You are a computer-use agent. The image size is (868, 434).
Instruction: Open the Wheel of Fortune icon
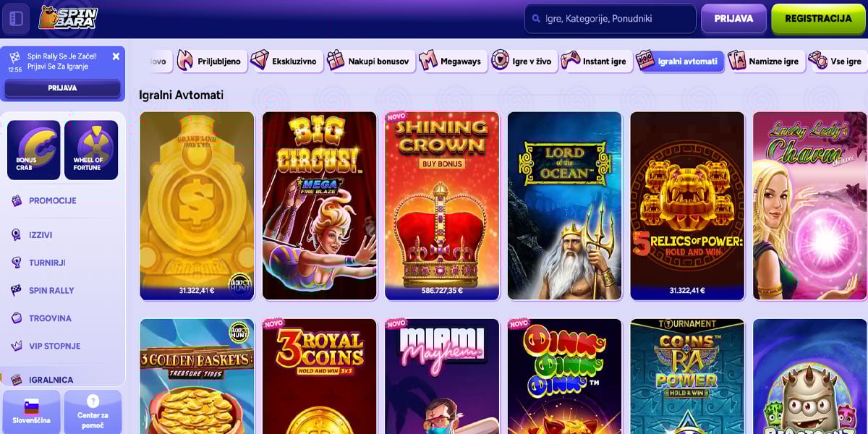(91, 150)
